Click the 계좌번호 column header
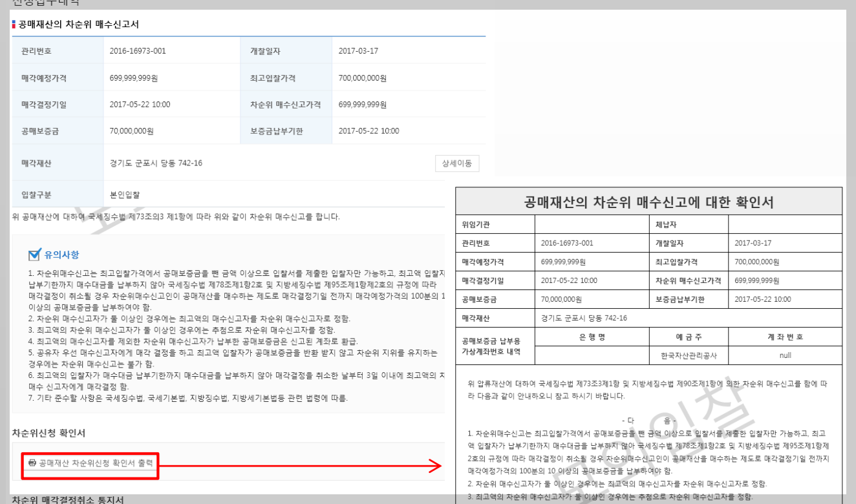 click(785, 336)
